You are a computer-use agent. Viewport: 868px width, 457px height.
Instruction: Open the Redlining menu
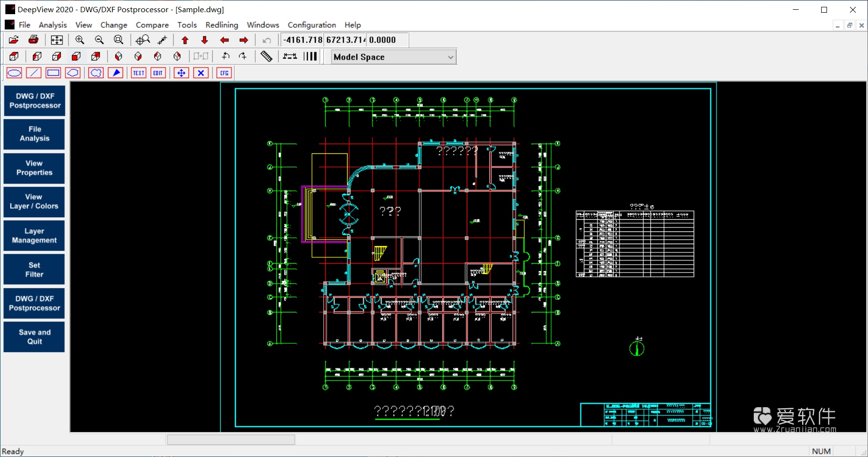(221, 25)
